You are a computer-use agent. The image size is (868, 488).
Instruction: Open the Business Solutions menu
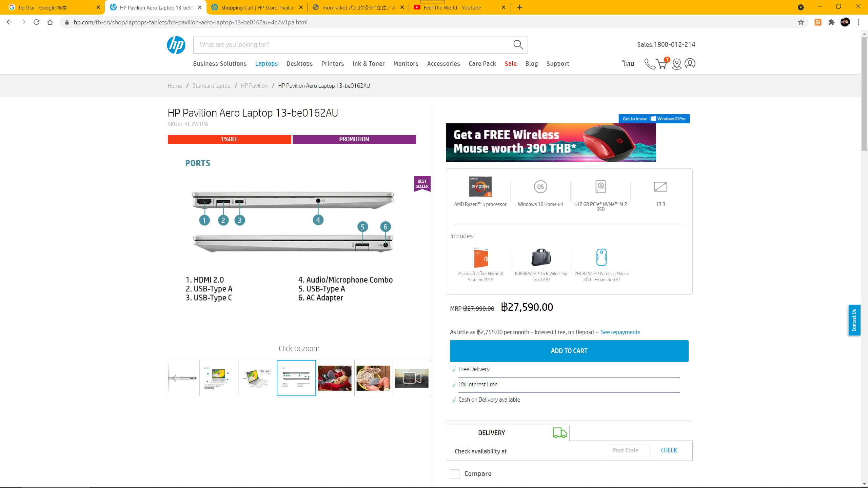220,64
